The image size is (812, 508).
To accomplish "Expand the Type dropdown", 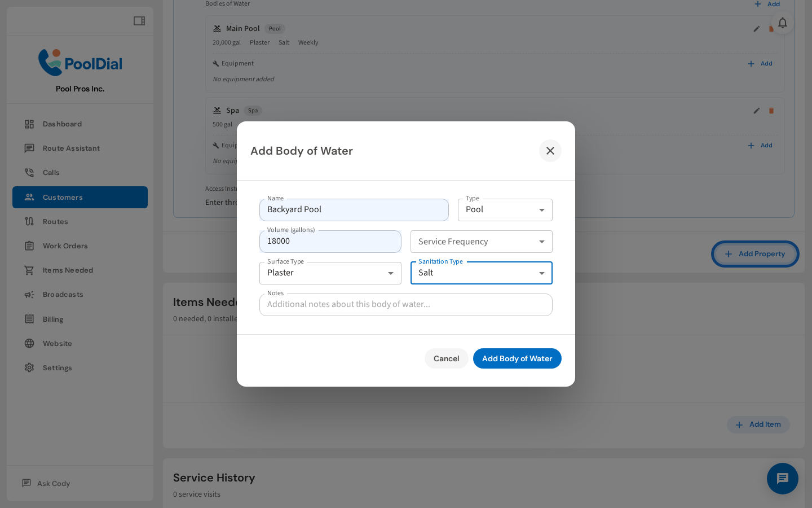I will tap(505, 210).
